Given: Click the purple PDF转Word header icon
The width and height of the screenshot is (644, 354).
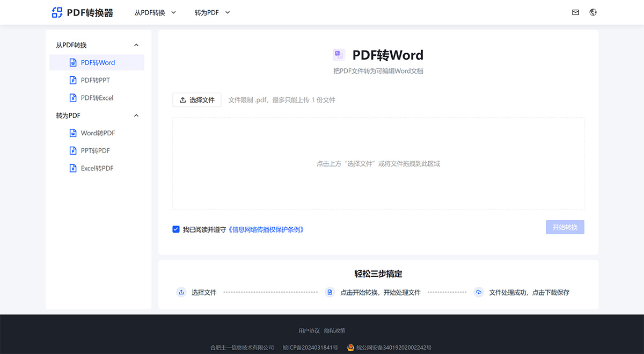Looking at the screenshot, I should click(x=338, y=54).
